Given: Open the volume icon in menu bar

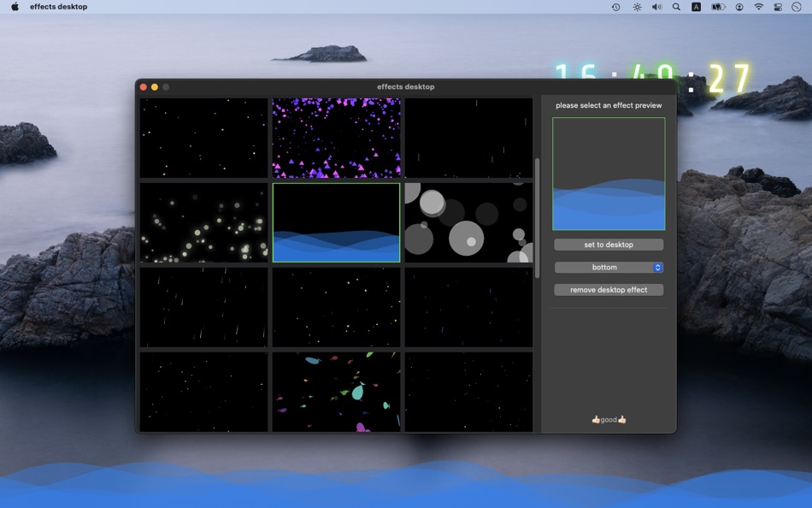Looking at the screenshot, I should tap(656, 7).
